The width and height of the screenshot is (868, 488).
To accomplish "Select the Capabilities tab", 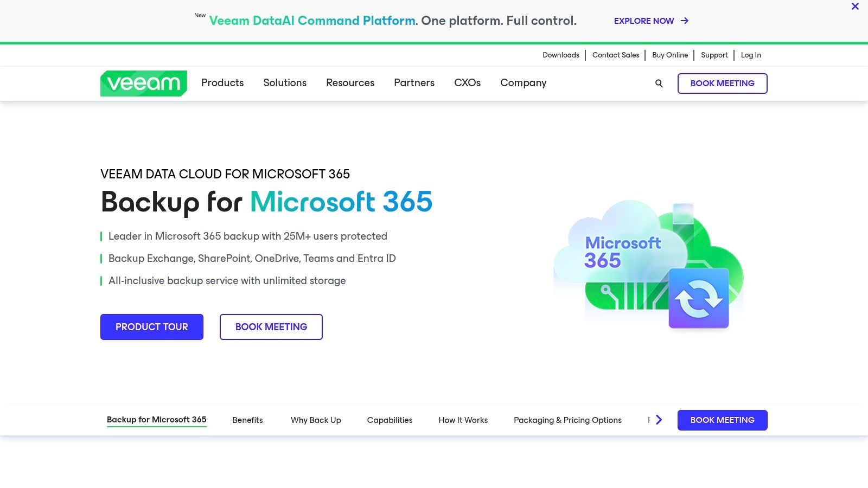I will coord(390,420).
